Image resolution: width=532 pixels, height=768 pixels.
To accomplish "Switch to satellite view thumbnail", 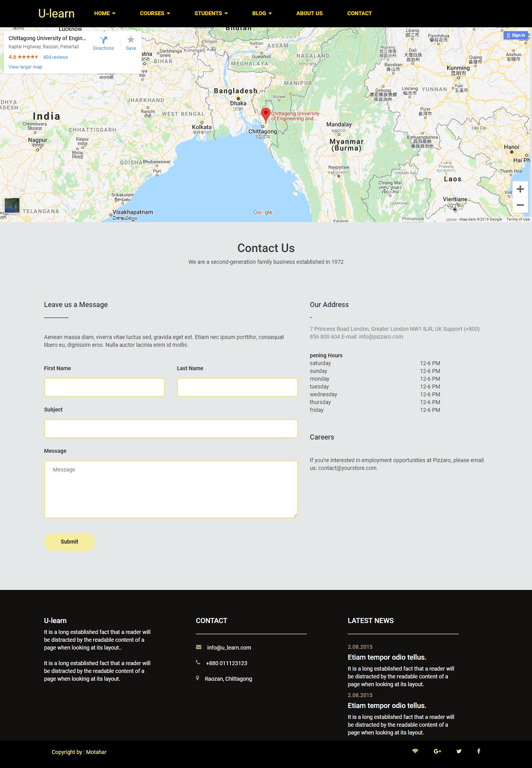I will (x=12, y=205).
